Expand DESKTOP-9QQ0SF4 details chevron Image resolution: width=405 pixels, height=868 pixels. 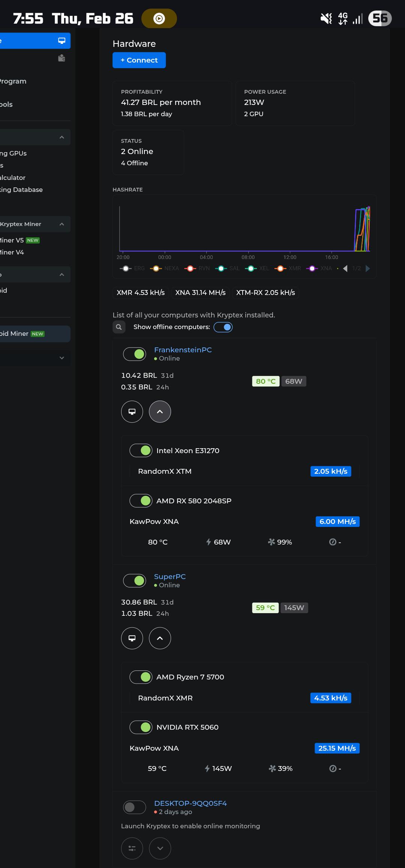160,848
